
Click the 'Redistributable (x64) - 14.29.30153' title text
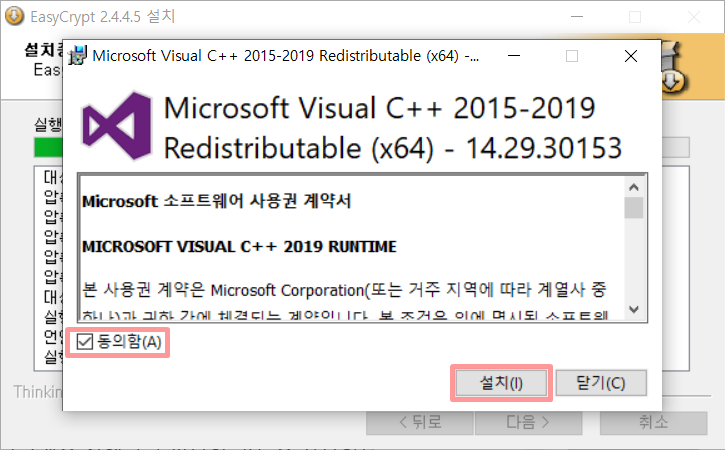coord(393,148)
